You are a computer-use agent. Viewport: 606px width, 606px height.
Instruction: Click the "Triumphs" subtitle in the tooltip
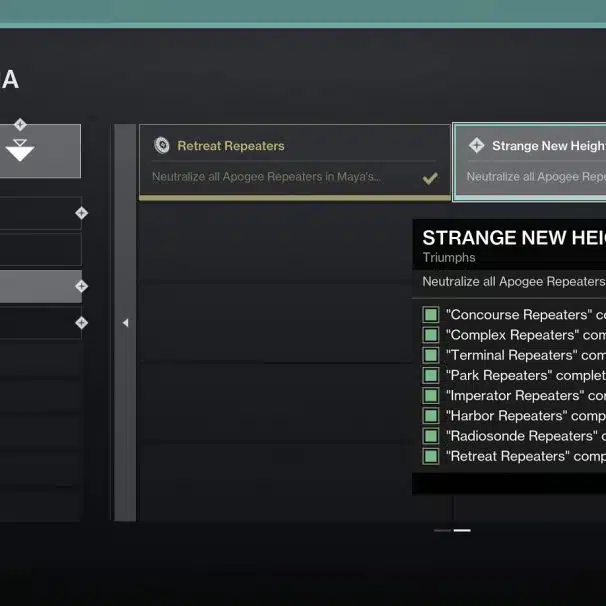tap(449, 257)
